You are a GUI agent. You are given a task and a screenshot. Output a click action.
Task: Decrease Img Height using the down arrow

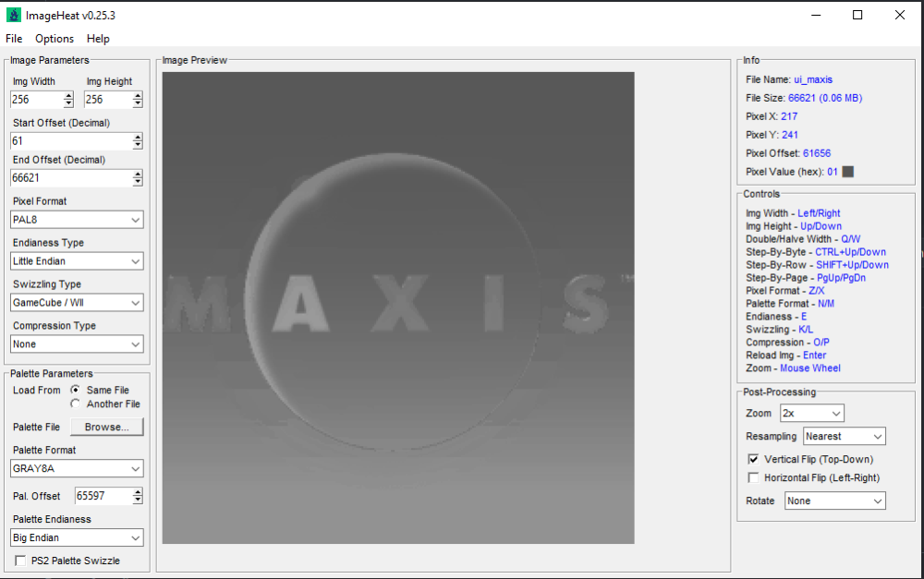tap(139, 103)
